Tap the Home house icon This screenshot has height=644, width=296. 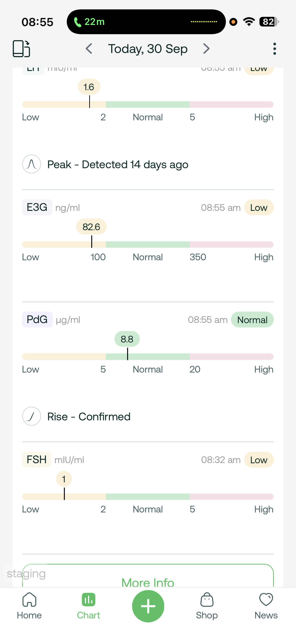click(x=29, y=600)
